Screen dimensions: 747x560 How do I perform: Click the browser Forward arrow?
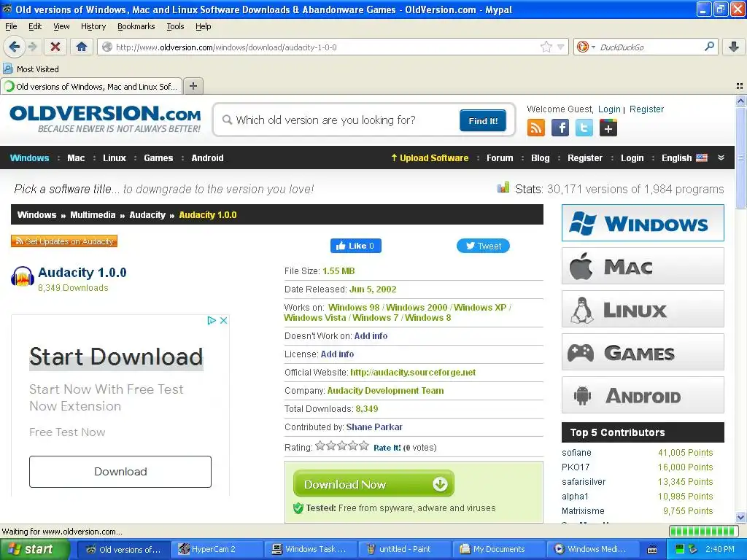click(32, 47)
